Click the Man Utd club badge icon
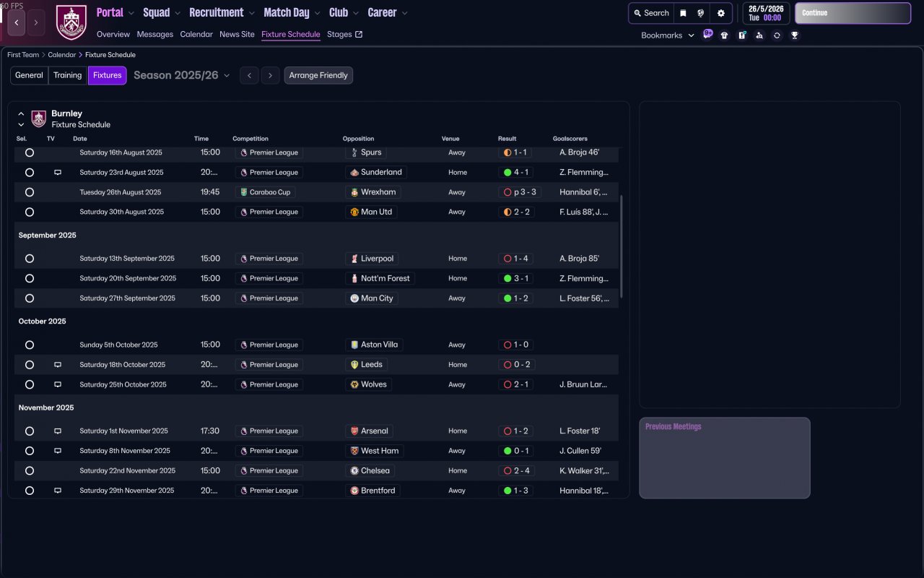Screen dimensions: 924x578 pyautogui.click(x=354, y=212)
